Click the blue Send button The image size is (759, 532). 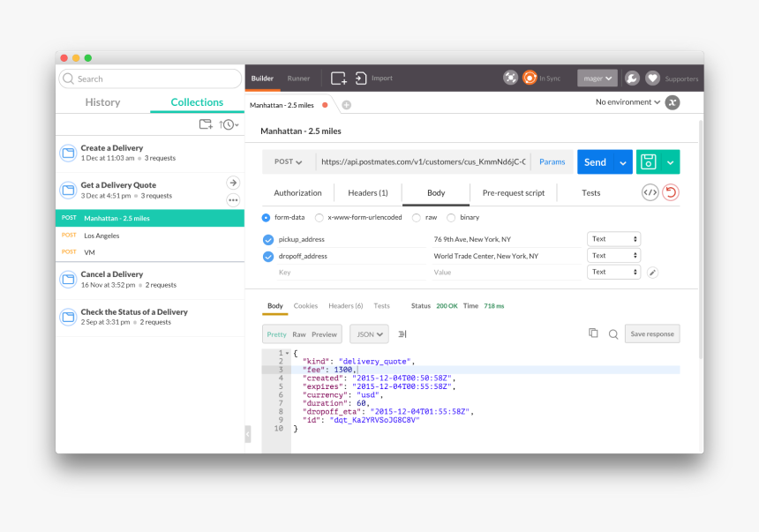(595, 161)
